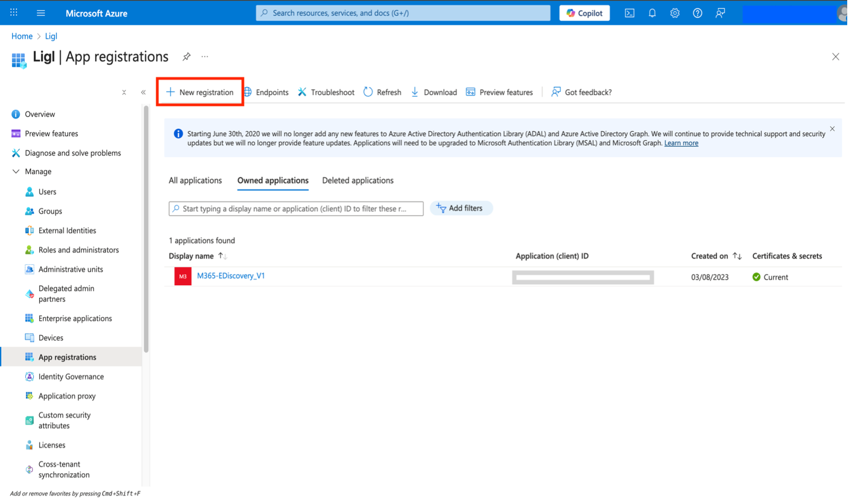
Task: Open the app launcher waffle grid
Action: pos(14,13)
